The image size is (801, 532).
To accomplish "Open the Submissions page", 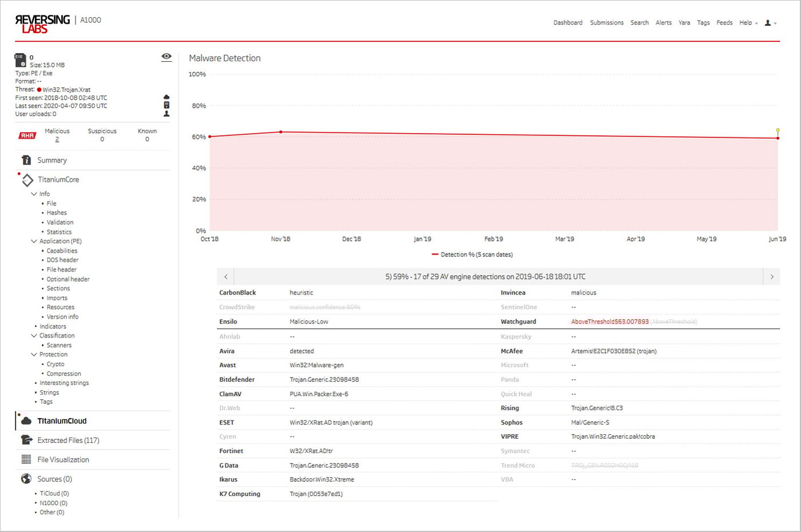I will tap(606, 23).
